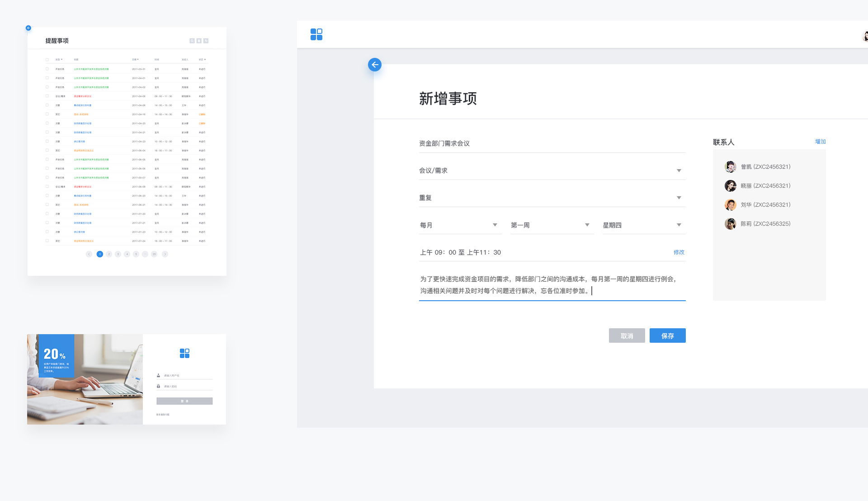Click the blue back arrow beside 新增事项

pyautogui.click(x=375, y=65)
